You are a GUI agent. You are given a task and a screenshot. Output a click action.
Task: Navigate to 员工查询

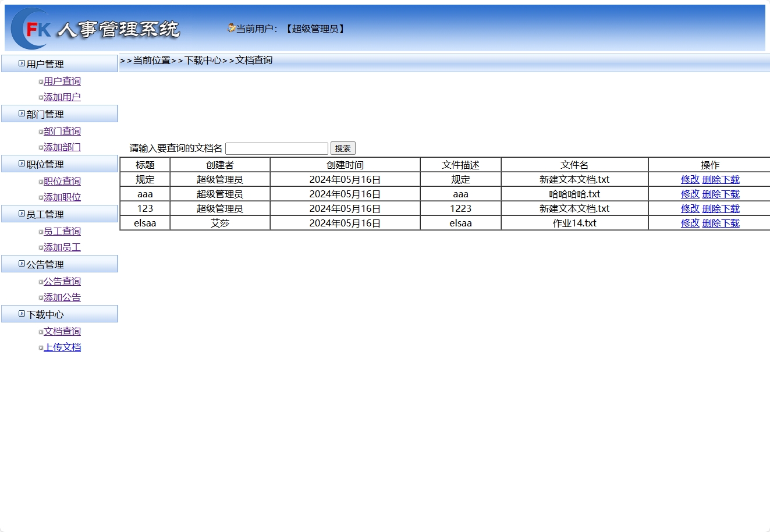[62, 232]
